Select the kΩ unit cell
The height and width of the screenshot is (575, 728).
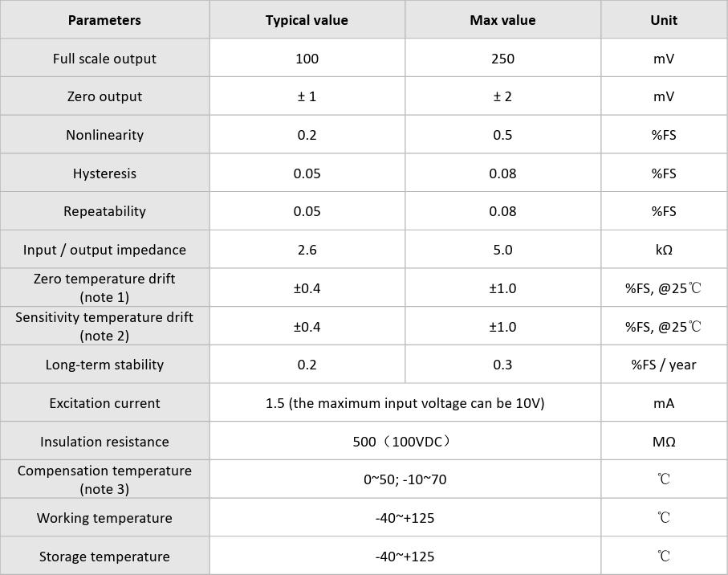[x=664, y=250]
